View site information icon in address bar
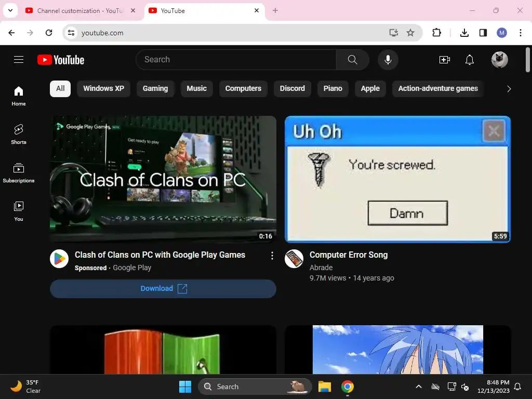Screen dimensions: 532x399 click(71, 33)
